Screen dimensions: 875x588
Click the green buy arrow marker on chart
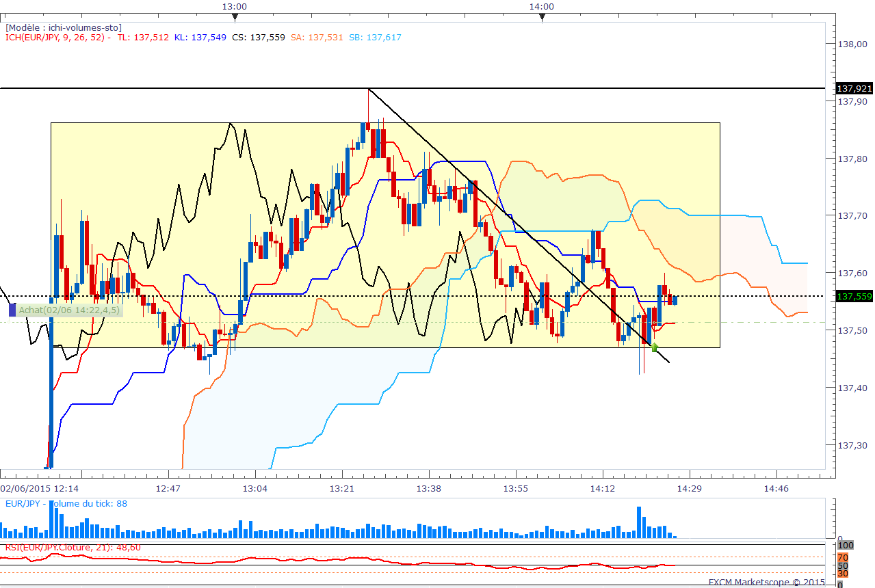[x=655, y=347]
